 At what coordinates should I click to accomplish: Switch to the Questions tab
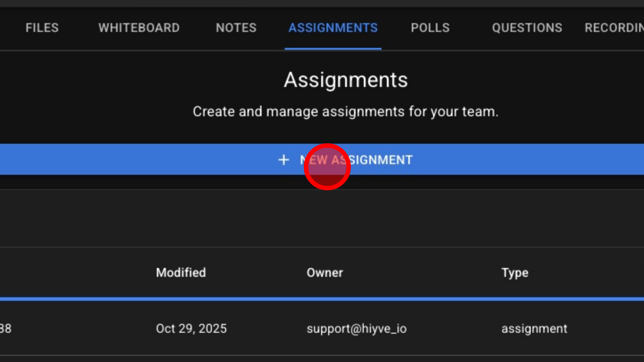pos(527,28)
